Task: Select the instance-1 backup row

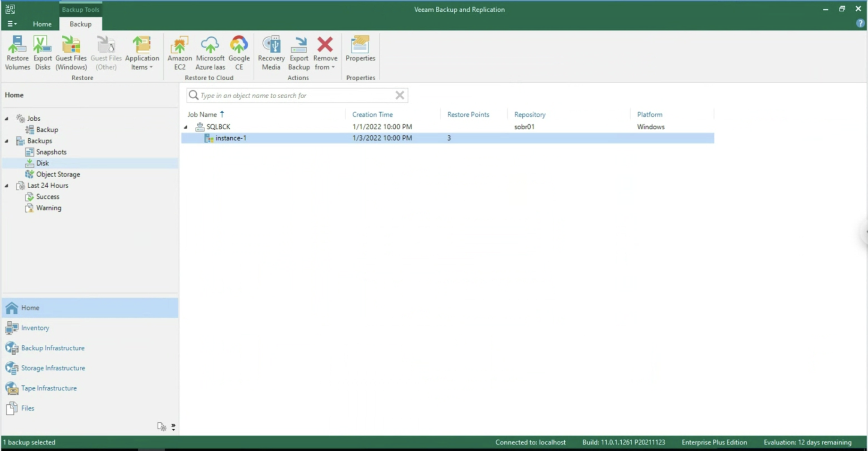Action: [x=447, y=138]
